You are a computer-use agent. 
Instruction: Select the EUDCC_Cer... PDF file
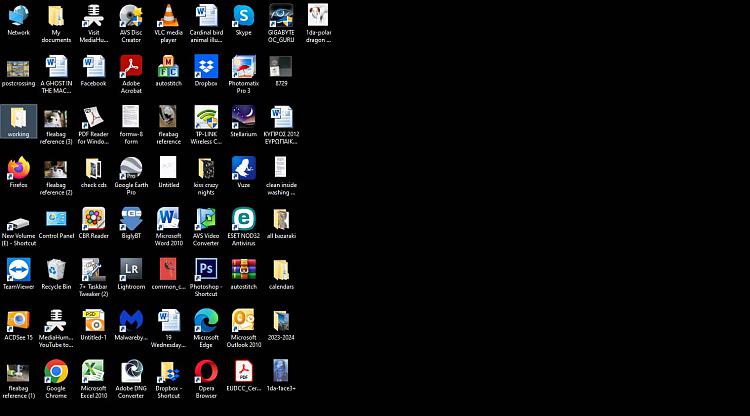click(x=243, y=372)
